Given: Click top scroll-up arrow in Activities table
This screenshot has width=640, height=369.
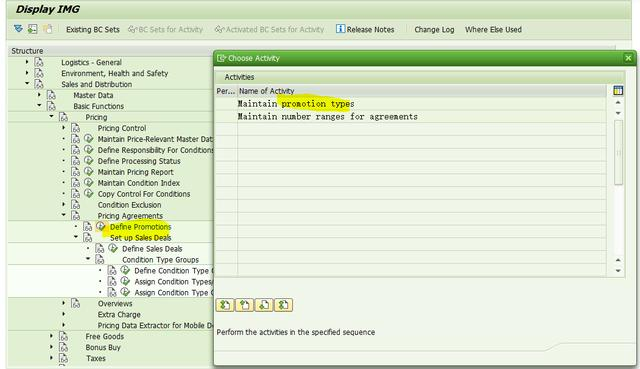Looking at the screenshot, I should pos(618,102).
